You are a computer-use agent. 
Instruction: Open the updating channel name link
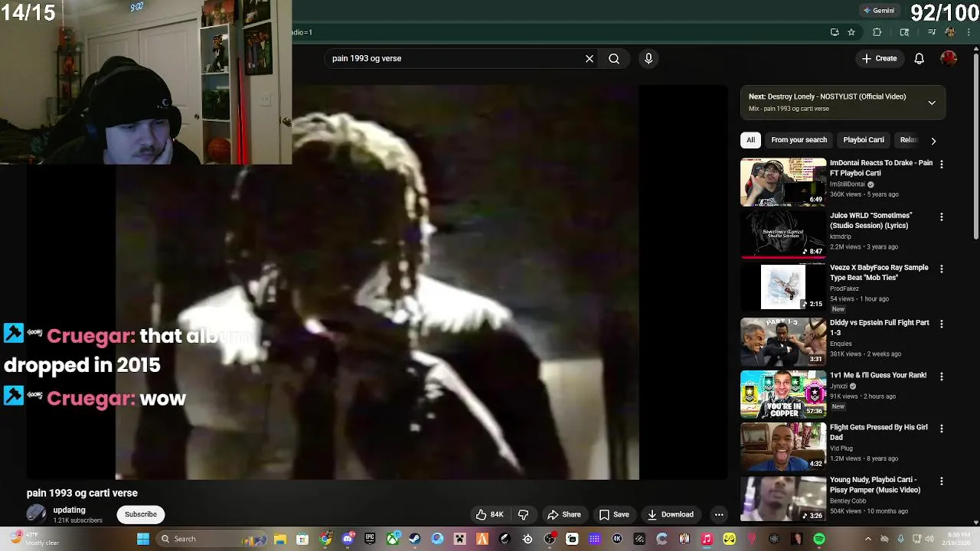(x=69, y=510)
